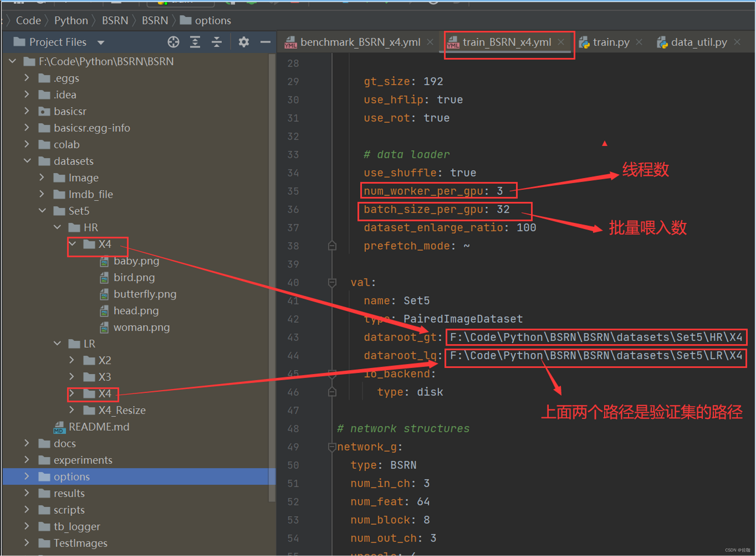Viewport: 756px width, 556px height.
Task: Click the fold marker beside network_g
Action: pos(332,447)
